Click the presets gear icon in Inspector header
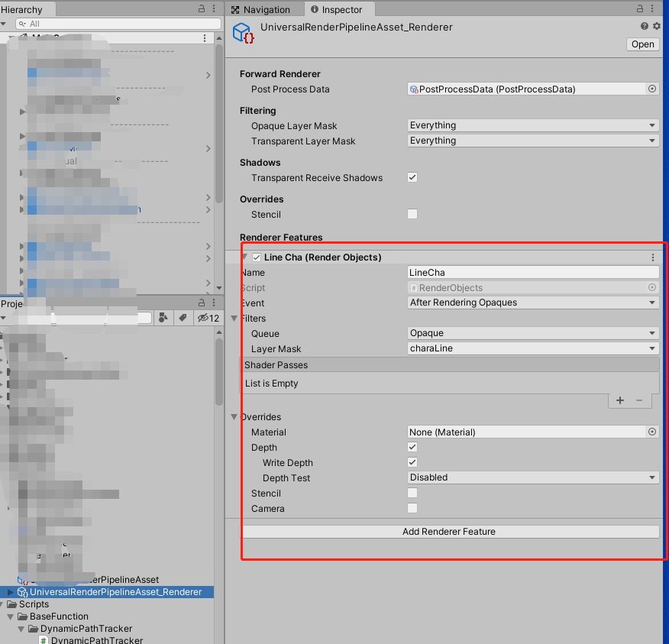This screenshot has width=669, height=644. [655, 25]
